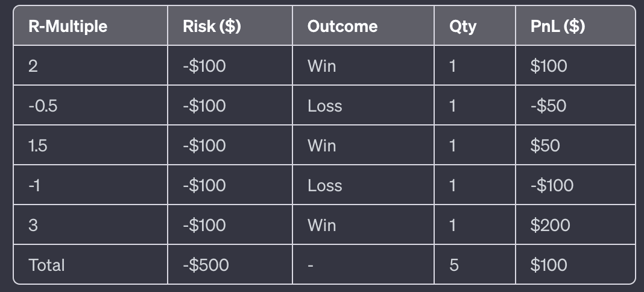Click Loss outcome in the -0.5 row
Viewport: 644px width, 292px height.
(324, 106)
